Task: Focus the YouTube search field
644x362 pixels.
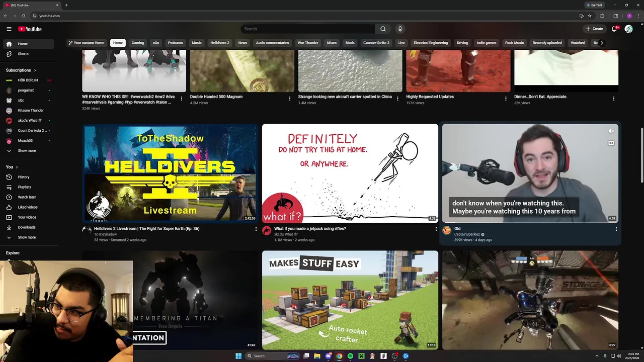Action: (308, 29)
